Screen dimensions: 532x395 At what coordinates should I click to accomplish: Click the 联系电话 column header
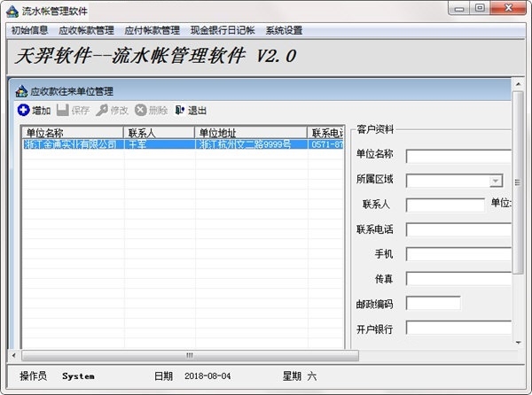[x=325, y=133]
